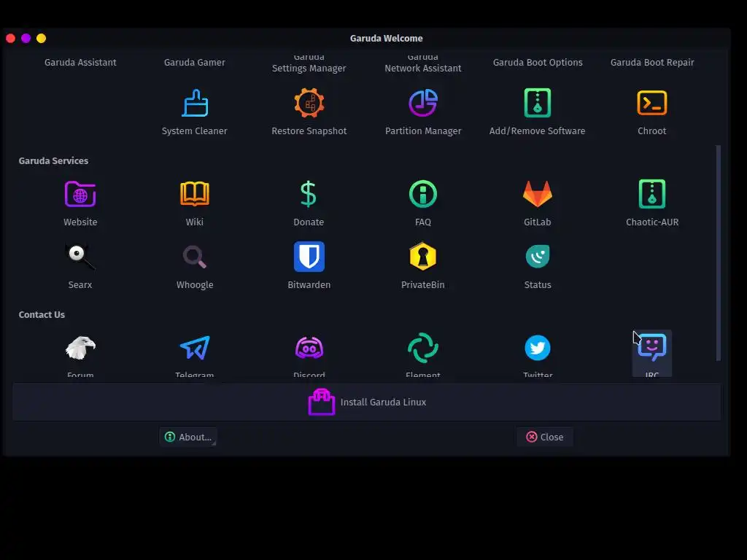Click the purple title bar dot
The image size is (747, 560).
tap(26, 38)
